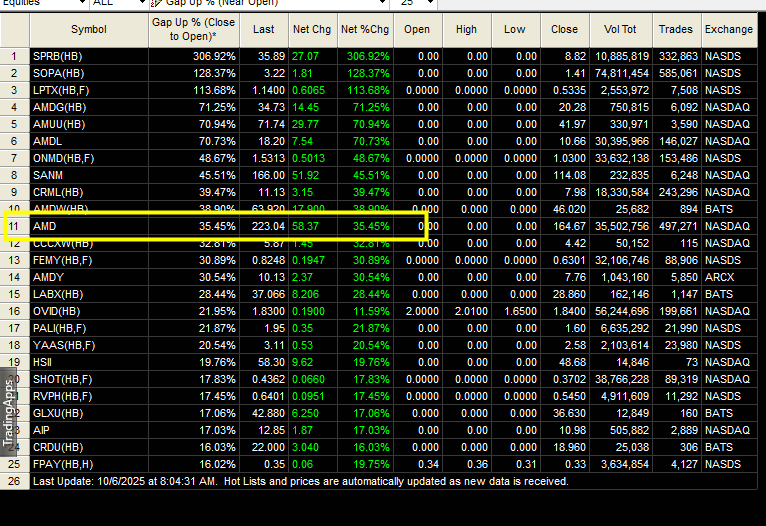766x526 pixels.
Task: Select the LPTX(HB,F) symbol cell
Action: [x=89, y=90]
